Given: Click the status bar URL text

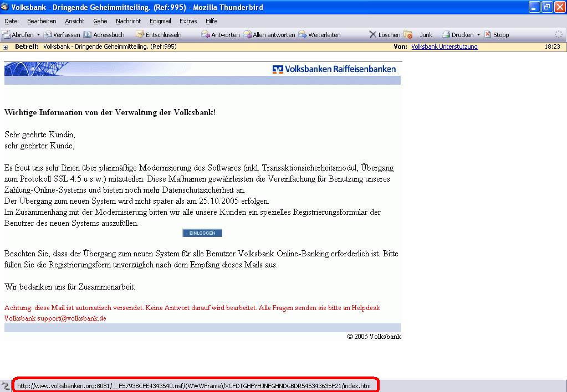Looking at the screenshot, I should click(x=194, y=386).
